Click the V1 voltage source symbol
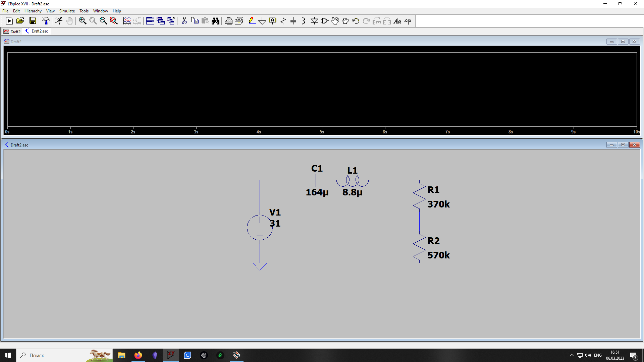Screen dimensions: 644x362 [x=260, y=228]
